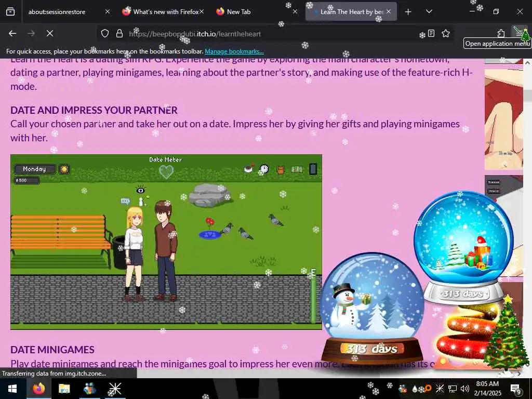
Task: Click the date game screenshot image
Action: 166,242
